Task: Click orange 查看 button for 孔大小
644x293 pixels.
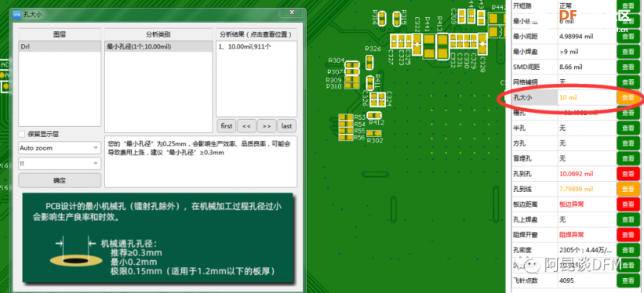Action: coord(628,97)
